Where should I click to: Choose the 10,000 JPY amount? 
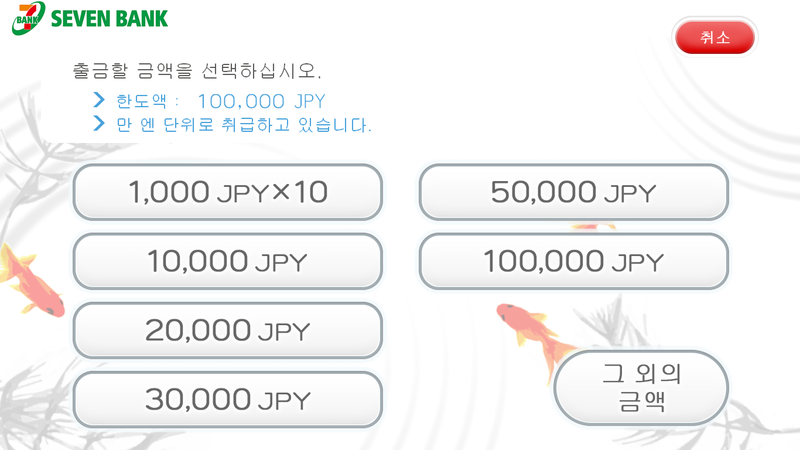tap(228, 261)
